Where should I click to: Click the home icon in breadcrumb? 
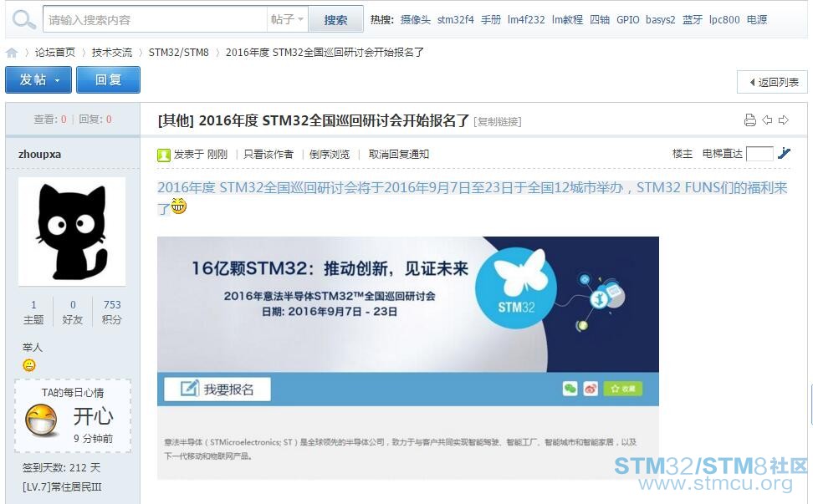(x=12, y=53)
